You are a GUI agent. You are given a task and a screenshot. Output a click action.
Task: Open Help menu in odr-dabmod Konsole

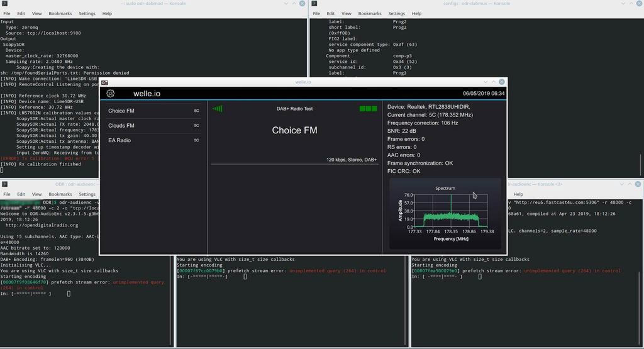click(x=107, y=13)
